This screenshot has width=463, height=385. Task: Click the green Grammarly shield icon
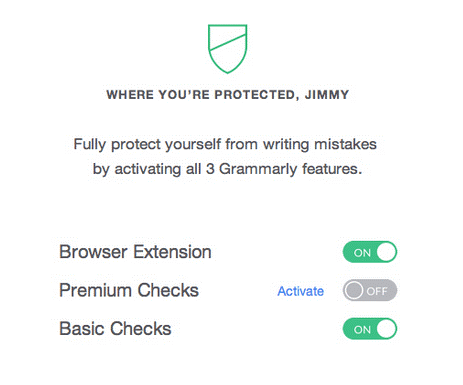point(228,49)
